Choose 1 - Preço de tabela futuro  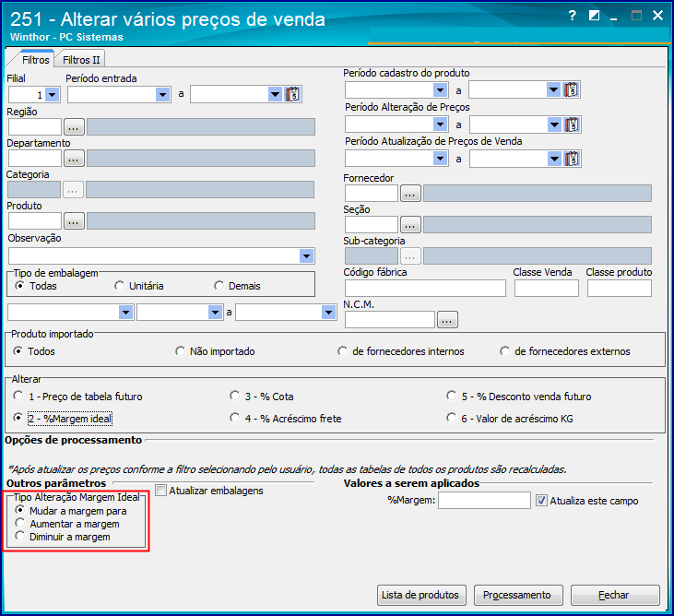click(18, 396)
